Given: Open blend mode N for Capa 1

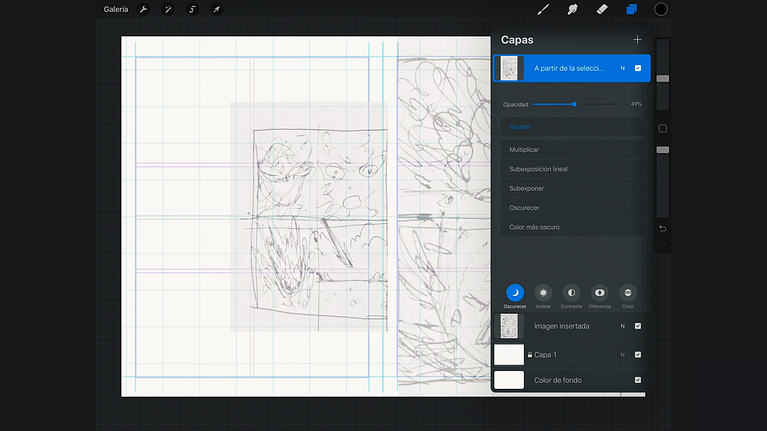Looking at the screenshot, I should point(622,354).
